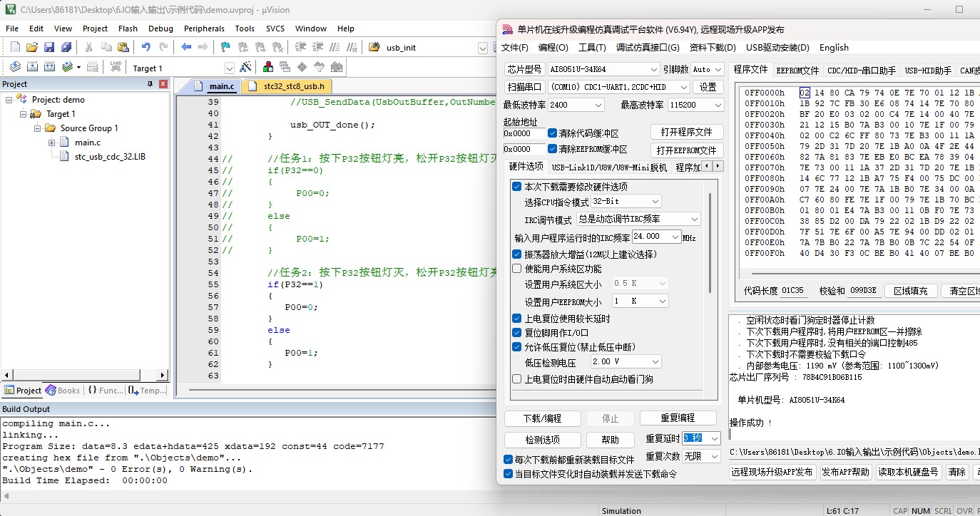
Task: Select stc_usb_cdc_32.LIB in project tree
Action: click(x=110, y=157)
